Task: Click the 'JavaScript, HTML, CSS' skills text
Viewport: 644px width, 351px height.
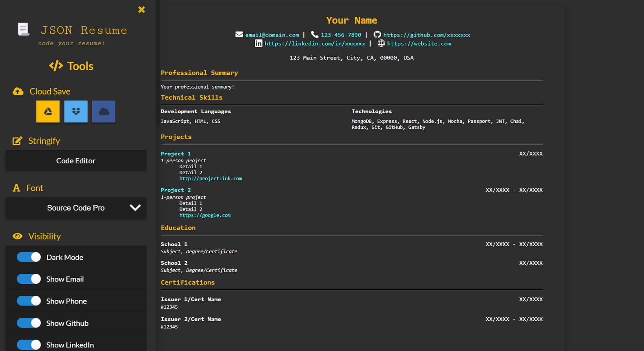Action: point(190,121)
